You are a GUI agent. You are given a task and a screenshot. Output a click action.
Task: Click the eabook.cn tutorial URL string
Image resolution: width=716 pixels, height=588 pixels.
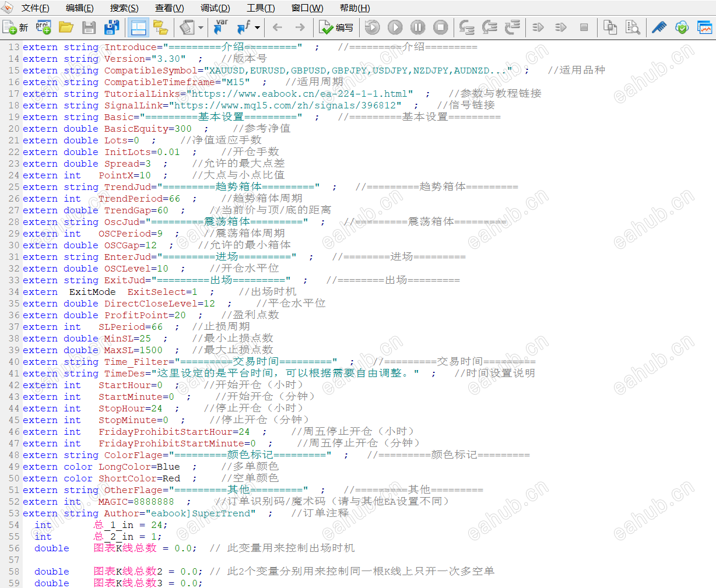(x=300, y=94)
